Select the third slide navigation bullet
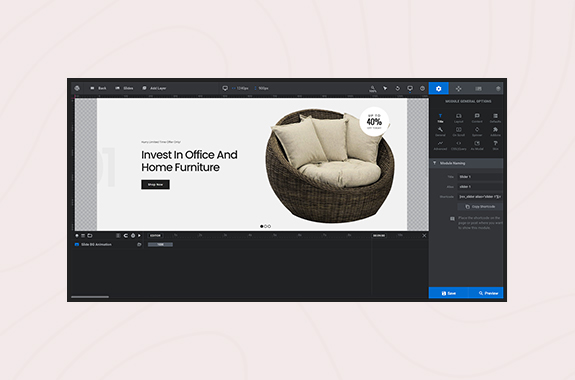This screenshot has height=380, width=575. 269,226
